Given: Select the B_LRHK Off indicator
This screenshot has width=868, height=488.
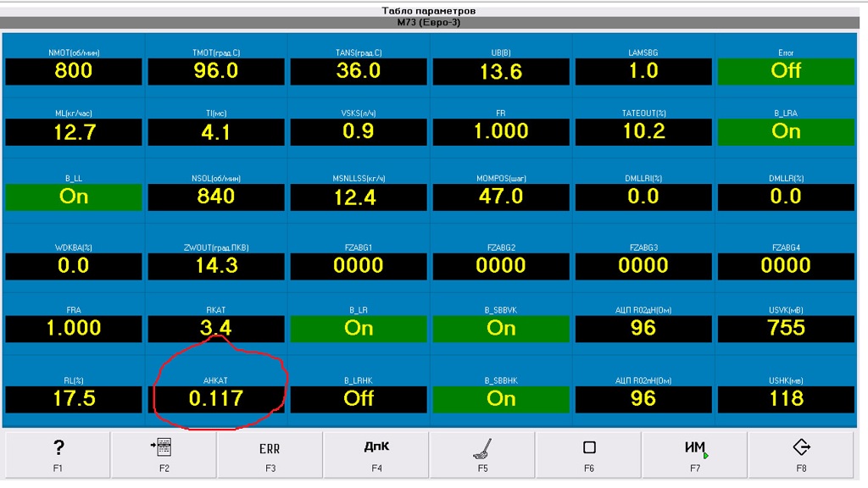Looking at the screenshot, I should point(359,398).
